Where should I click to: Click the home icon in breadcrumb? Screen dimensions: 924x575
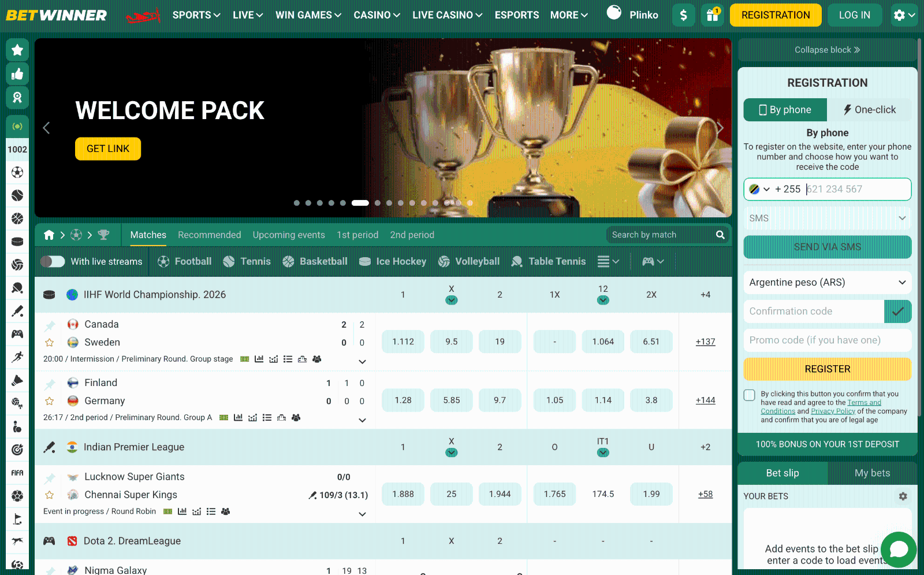tap(49, 235)
